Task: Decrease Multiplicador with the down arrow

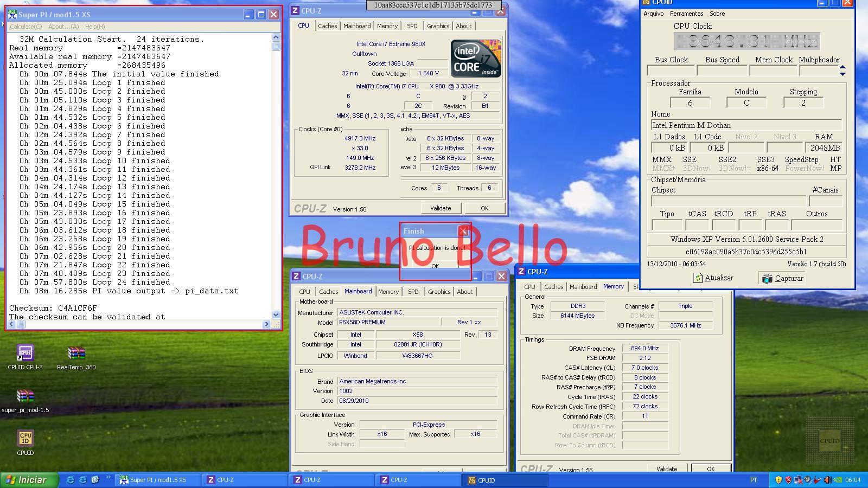Action: [x=843, y=73]
